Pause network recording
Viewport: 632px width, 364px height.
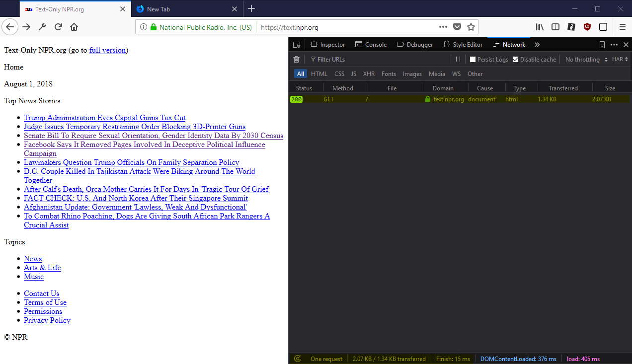458,59
